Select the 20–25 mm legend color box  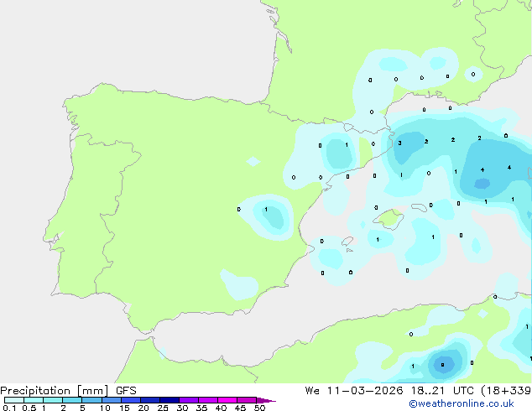coord(150,400)
